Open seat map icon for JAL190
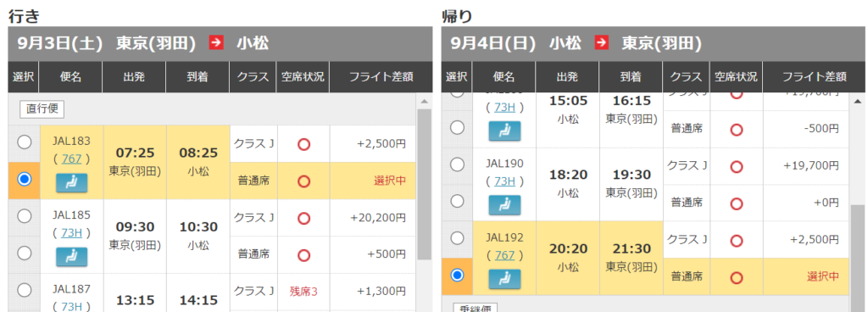Image resolution: width=868 pixels, height=312 pixels. 504,204
